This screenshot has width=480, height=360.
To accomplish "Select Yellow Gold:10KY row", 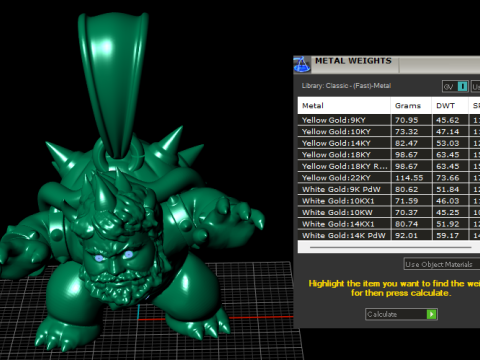I will pos(389,132).
